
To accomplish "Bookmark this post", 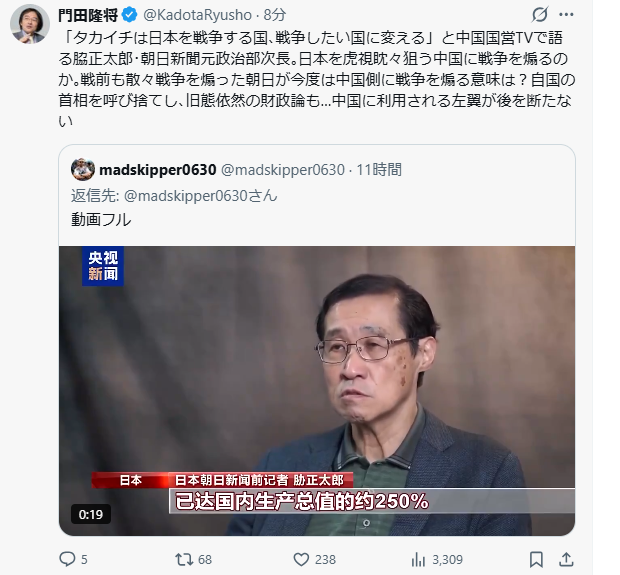I will pos(536,559).
